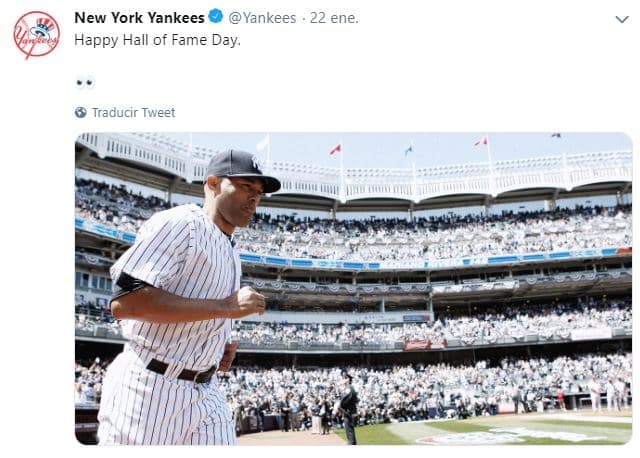The width and height of the screenshot is (640, 458).
Task: Click the globe icon beside Traducir Tweet
Action: pos(81,113)
